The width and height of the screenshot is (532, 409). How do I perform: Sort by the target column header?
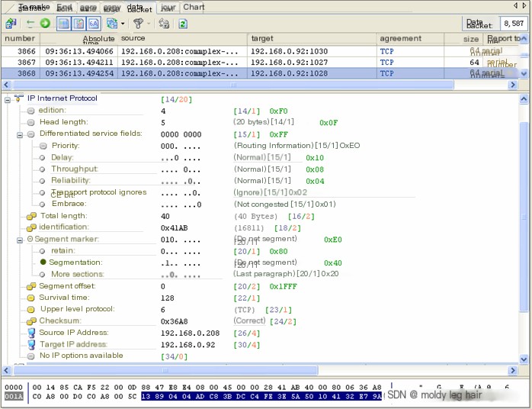312,38
